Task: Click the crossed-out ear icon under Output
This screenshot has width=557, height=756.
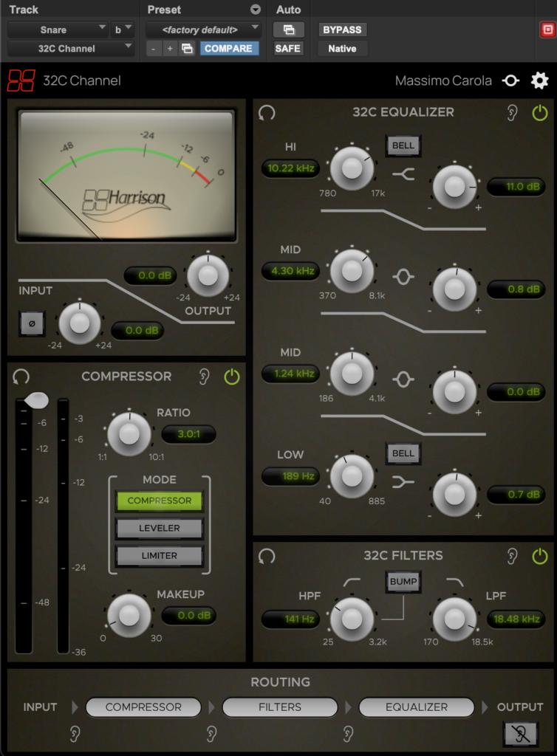Action: [x=520, y=734]
